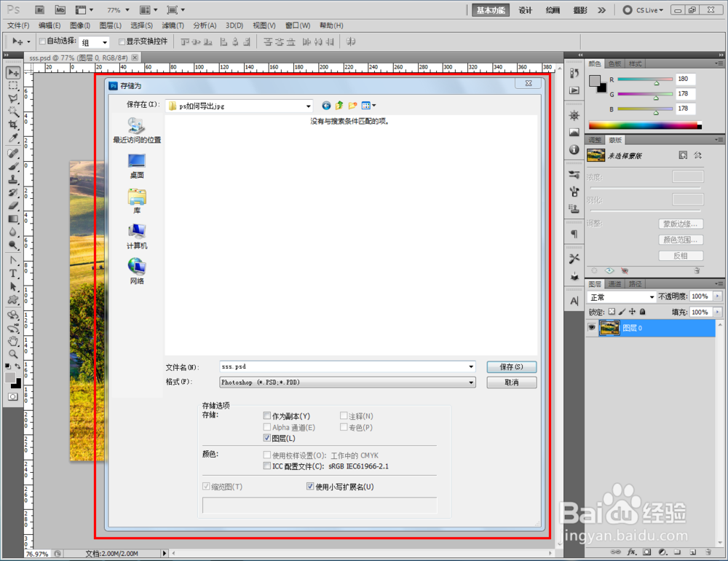Open Desktop location in save dialog
Image resolution: width=728 pixels, height=561 pixels.
click(137, 166)
